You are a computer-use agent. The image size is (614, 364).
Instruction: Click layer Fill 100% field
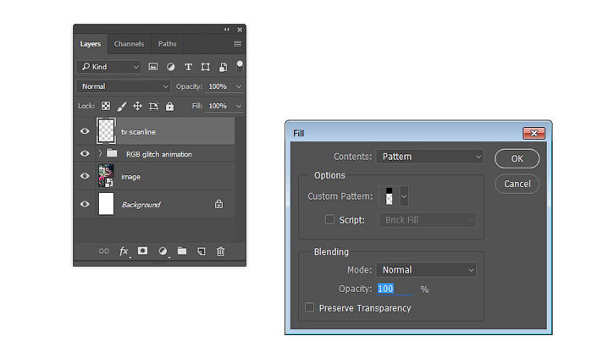point(219,106)
